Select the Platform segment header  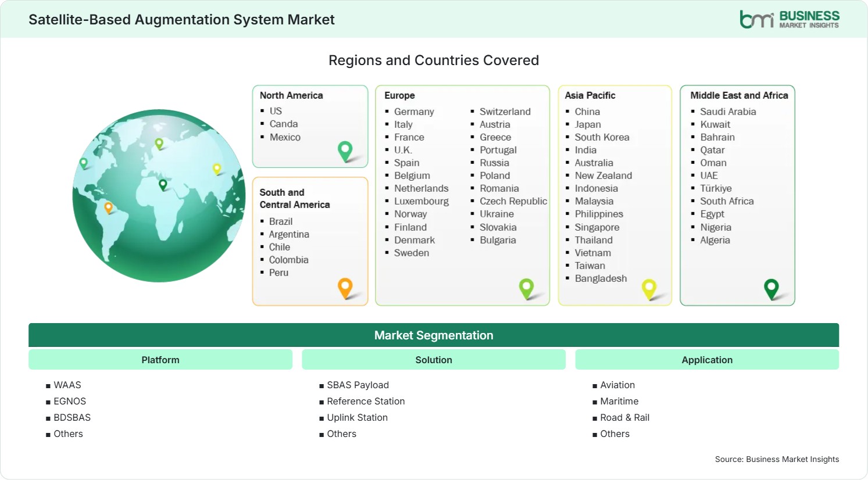[160, 360]
